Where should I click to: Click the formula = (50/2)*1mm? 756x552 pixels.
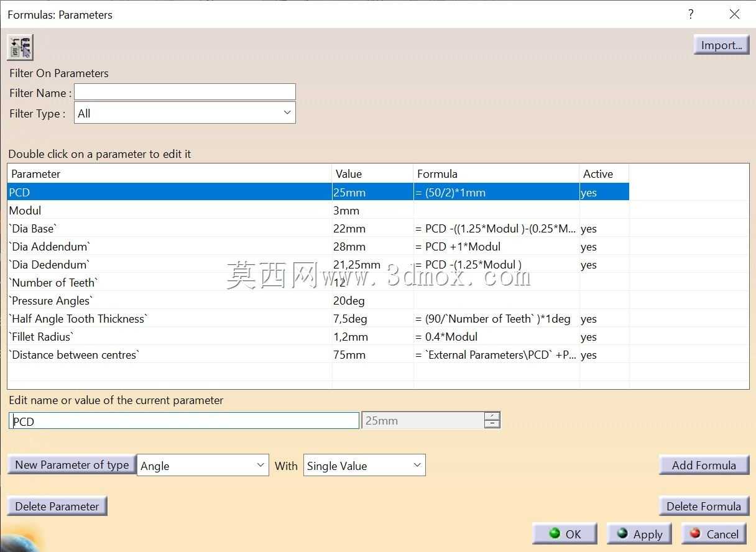[x=450, y=192]
